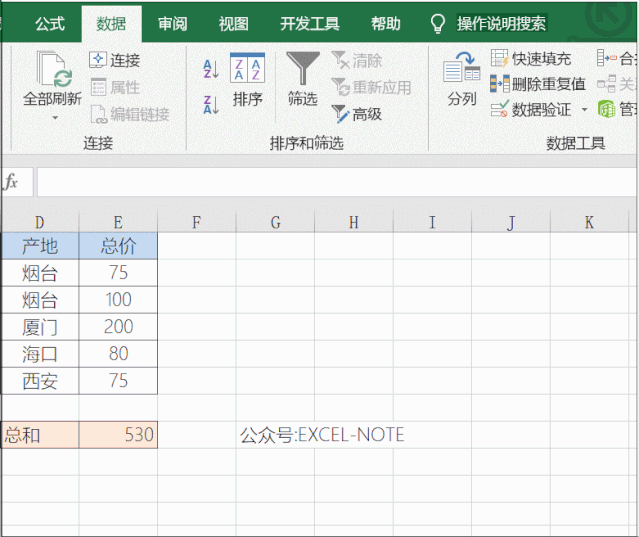
Task: Open the 连接 connections button
Action: coord(115,60)
